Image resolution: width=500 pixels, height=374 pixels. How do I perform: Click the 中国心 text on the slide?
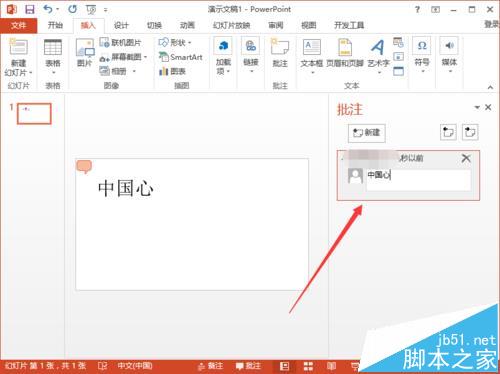[x=126, y=188]
